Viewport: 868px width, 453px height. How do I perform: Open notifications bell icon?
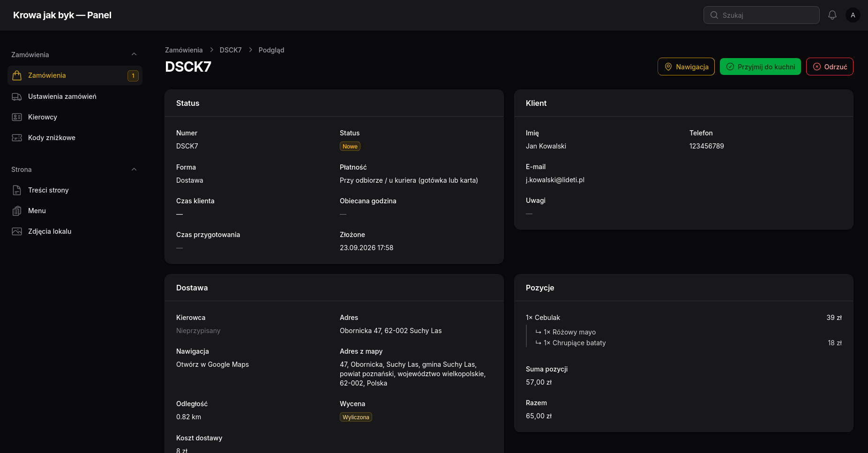point(832,15)
